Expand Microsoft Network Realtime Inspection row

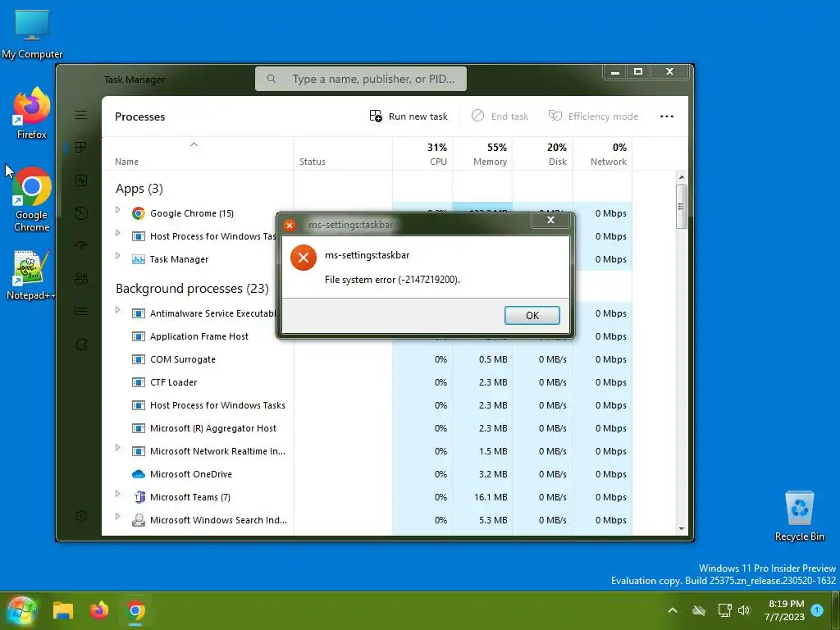click(x=118, y=449)
